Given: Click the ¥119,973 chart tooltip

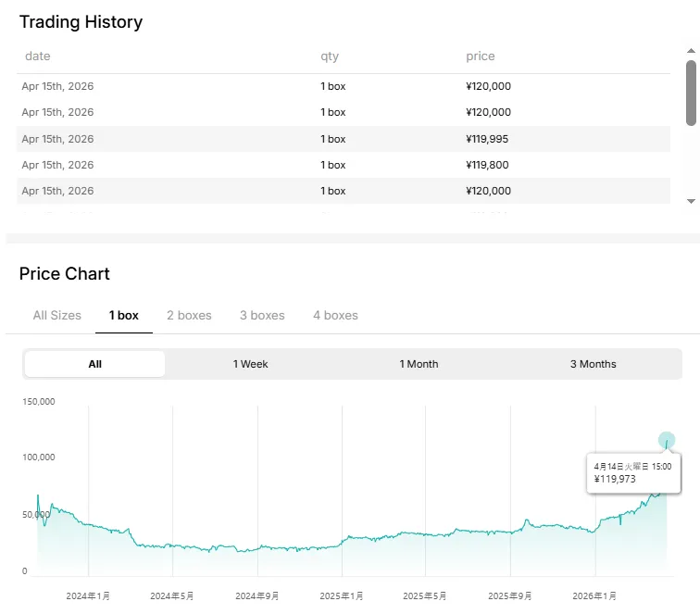Looking at the screenshot, I should click(633, 473).
